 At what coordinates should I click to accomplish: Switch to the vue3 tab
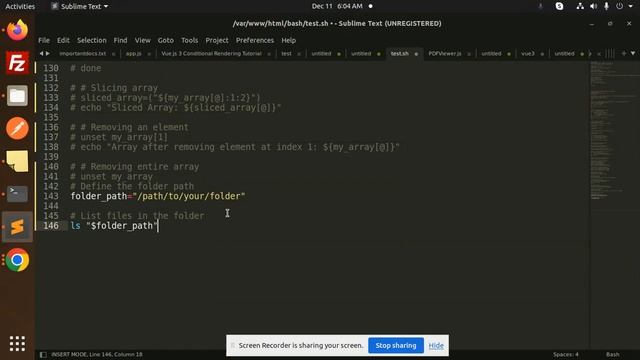click(x=527, y=54)
